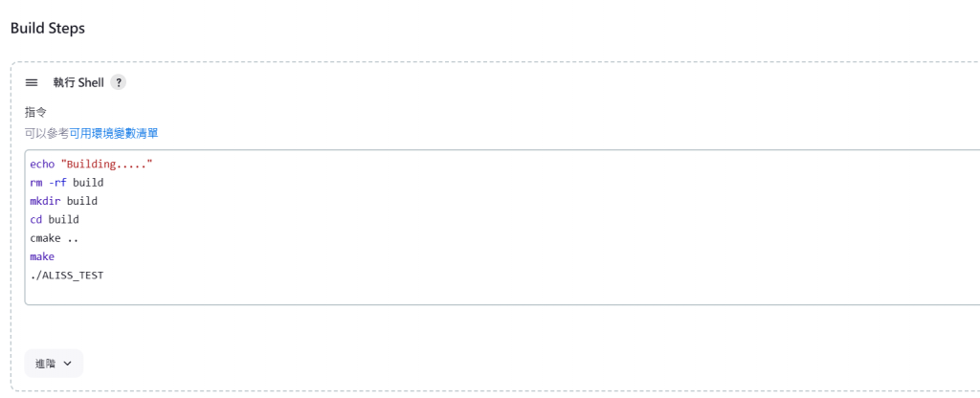
Task: Click the blank line below ./ALISS_TEST
Action: point(500,293)
